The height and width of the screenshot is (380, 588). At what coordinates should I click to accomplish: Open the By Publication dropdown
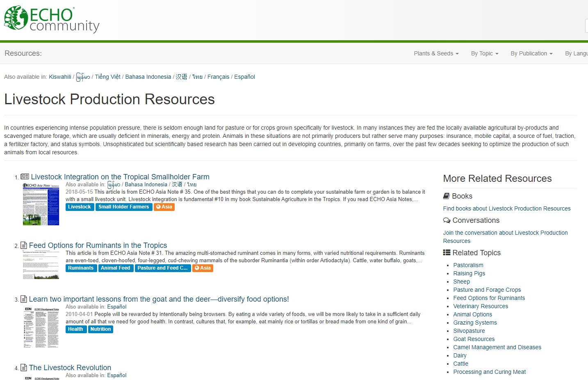531,53
